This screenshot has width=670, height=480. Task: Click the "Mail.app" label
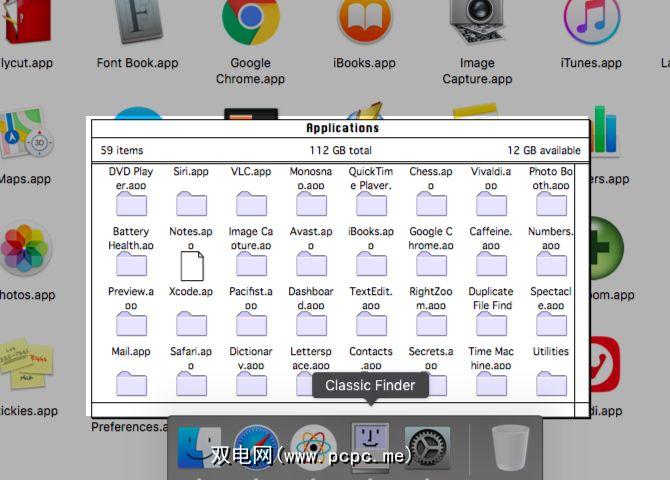(131, 352)
